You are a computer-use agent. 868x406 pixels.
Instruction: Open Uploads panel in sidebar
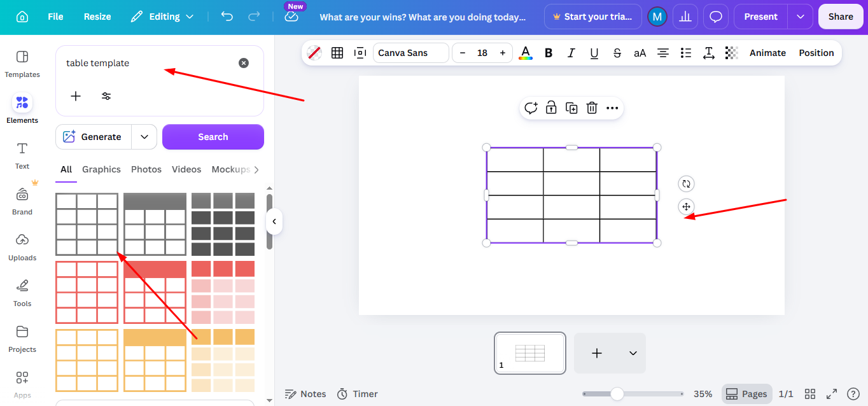click(22, 247)
